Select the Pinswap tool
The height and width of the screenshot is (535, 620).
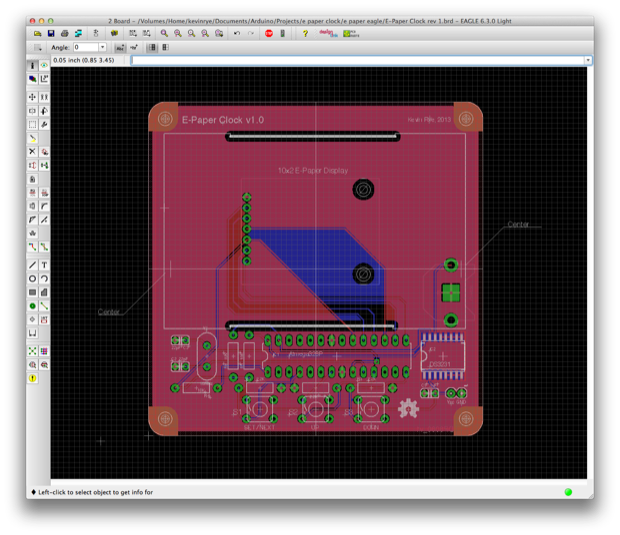pyautogui.click(x=32, y=166)
